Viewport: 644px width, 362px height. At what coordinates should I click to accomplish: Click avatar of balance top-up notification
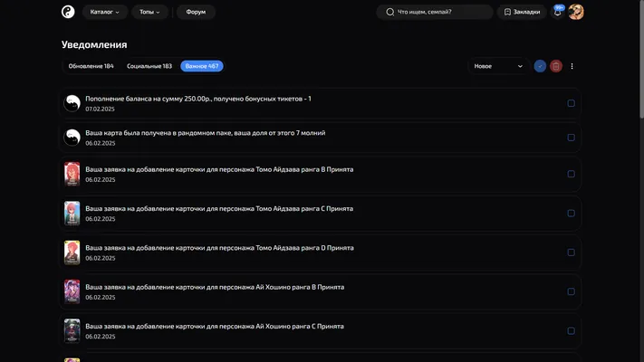pyautogui.click(x=72, y=103)
